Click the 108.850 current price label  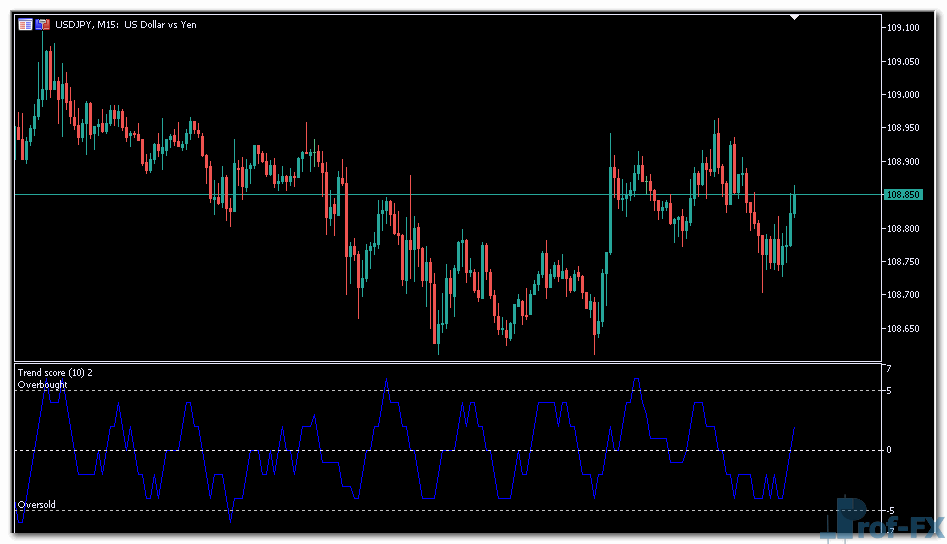pyautogui.click(x=903, y=195)
